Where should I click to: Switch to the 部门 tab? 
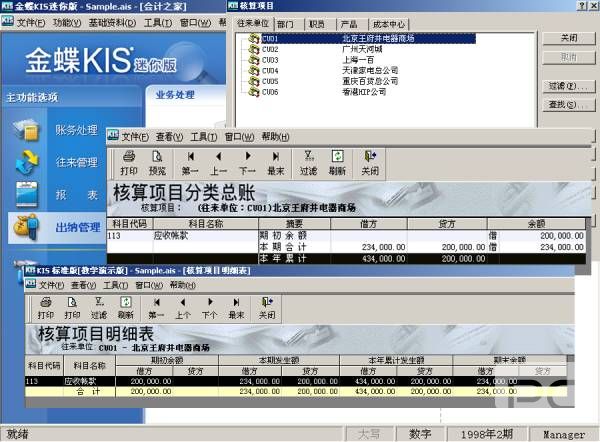[x=285, y=21]
